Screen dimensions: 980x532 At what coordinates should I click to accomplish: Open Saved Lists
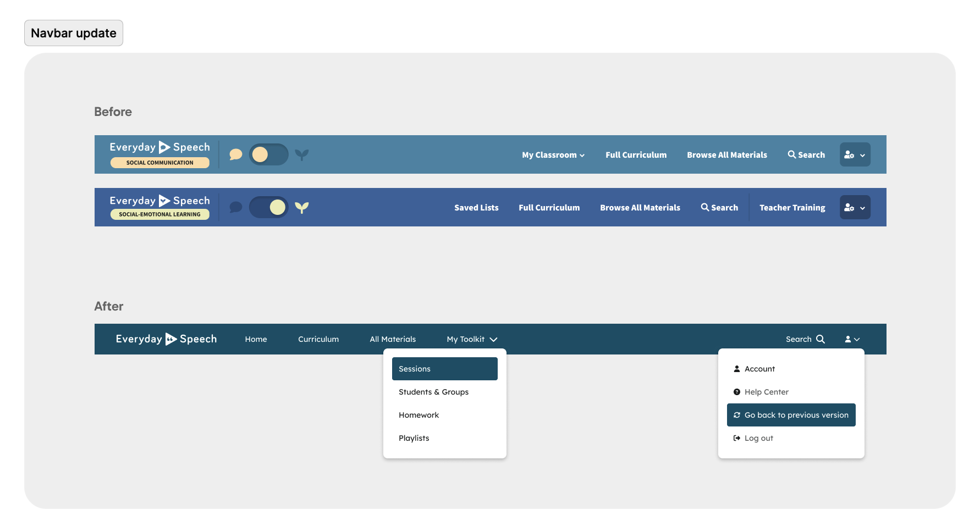[476, 208]
